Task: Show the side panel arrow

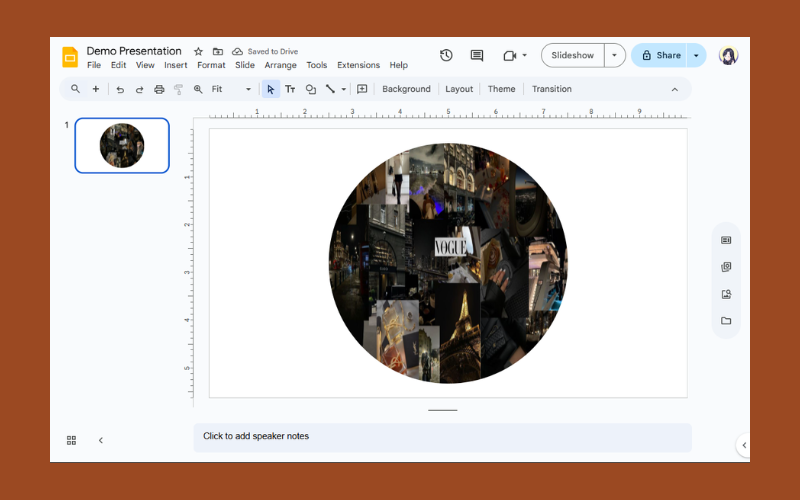Action: pyautogui.click(x=744, y=445)
